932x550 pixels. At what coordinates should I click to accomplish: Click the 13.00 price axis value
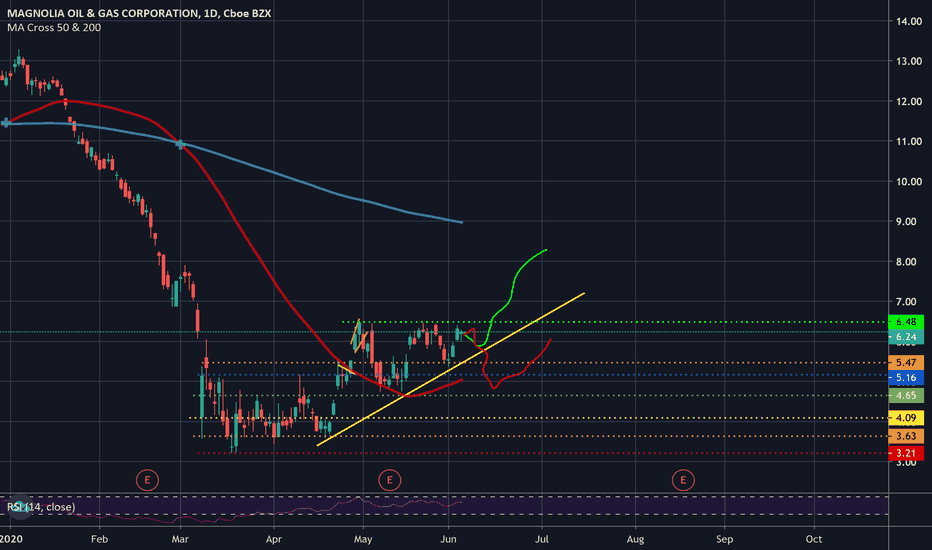(909, 61)
